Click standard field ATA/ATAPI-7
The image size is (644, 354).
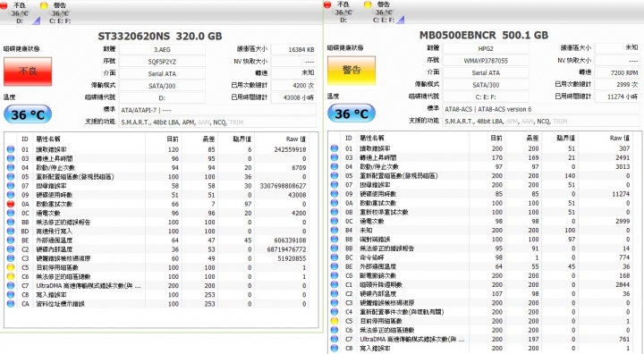pos(217,110)
